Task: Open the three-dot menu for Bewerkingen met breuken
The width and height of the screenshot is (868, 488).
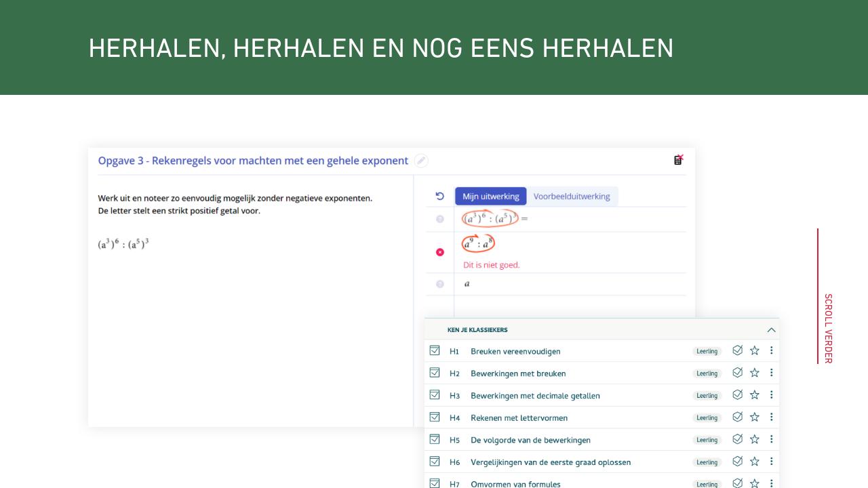Action: pyautogui.click(x=771, y=373)
